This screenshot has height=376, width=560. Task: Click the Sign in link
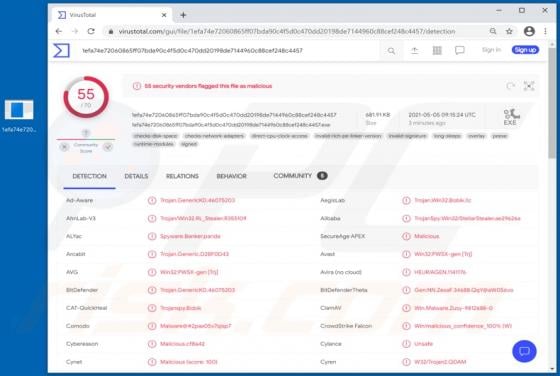[491, 50]
